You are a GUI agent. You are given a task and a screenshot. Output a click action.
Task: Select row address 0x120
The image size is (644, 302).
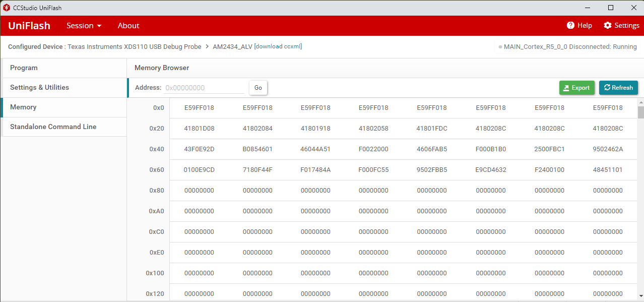[x=155, y=294]
